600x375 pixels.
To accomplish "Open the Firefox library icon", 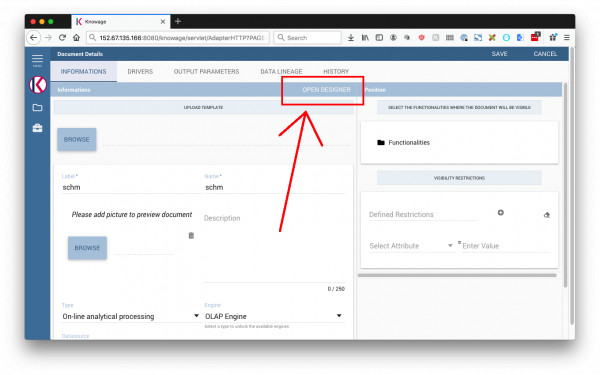I will point(365,38).
